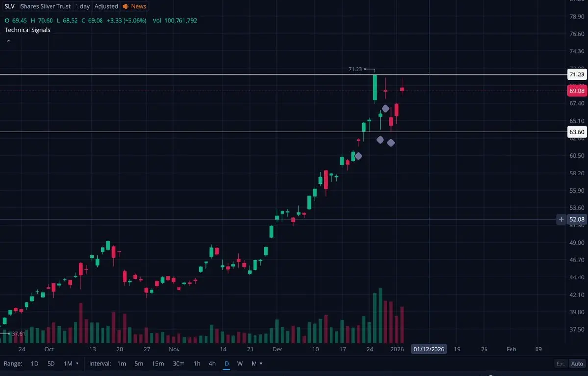This screenshot has height=376, width=588.
Task: Switch interval to 15m
Action: click(158, 364)
